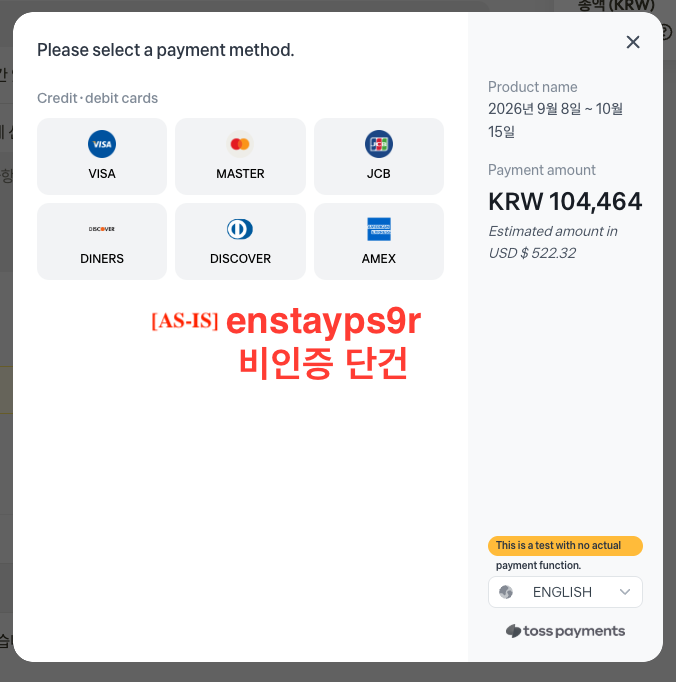Expand language list via chevron arrow
676x682 pixels.
click(625, 592)
